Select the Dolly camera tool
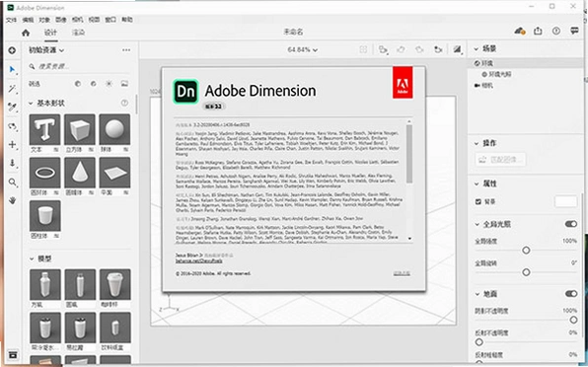 coord(13,163)
